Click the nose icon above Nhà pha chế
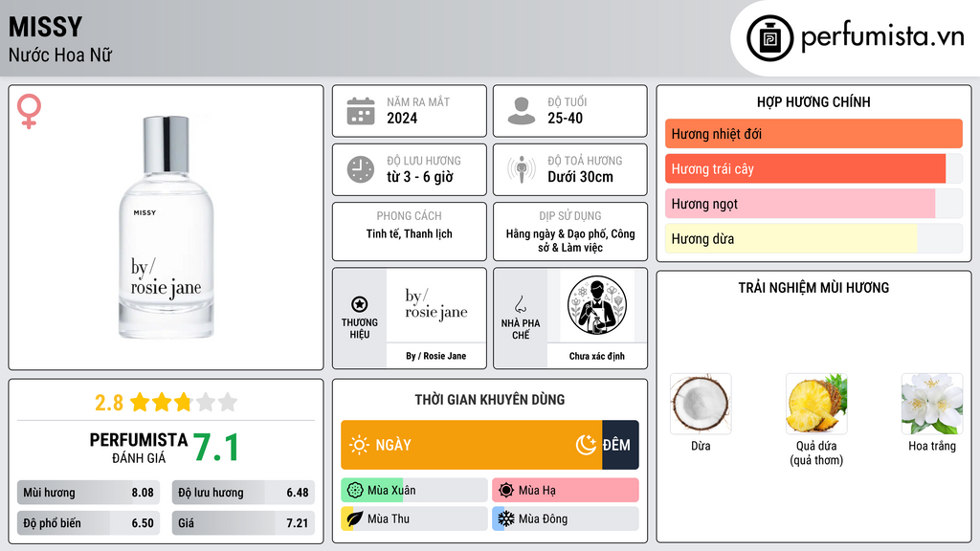The width and height of the screenshot is (980, 551). 520,304
